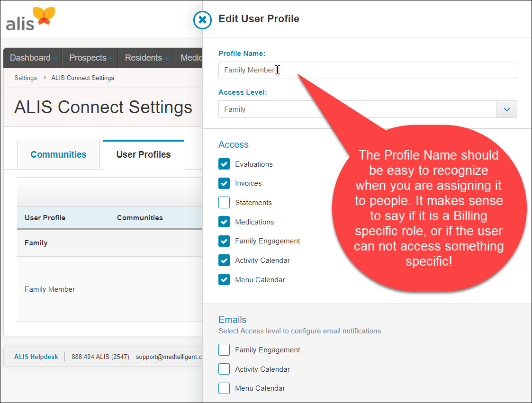Click the Access Level Family combo box
532x403 pixels.
coord(368,109)
